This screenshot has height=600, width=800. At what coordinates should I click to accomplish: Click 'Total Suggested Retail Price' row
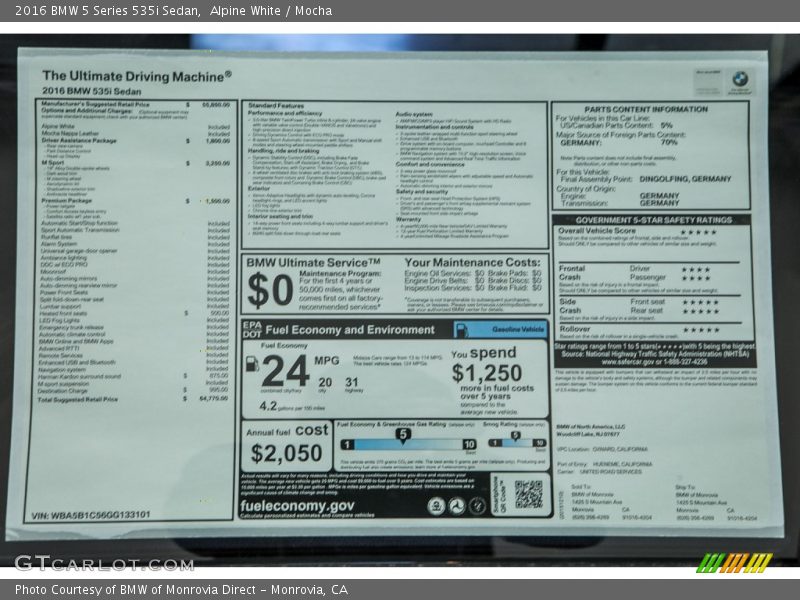point(133,399)
